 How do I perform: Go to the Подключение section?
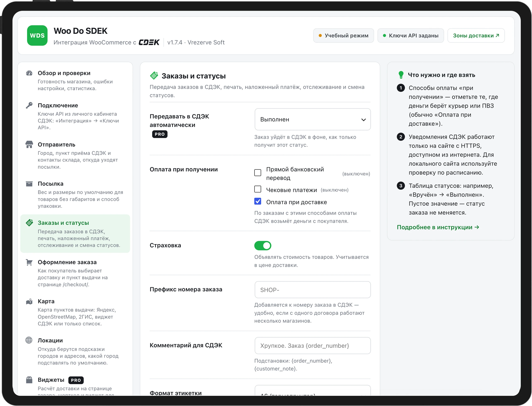pyautogui.click(x=75, y=116)
